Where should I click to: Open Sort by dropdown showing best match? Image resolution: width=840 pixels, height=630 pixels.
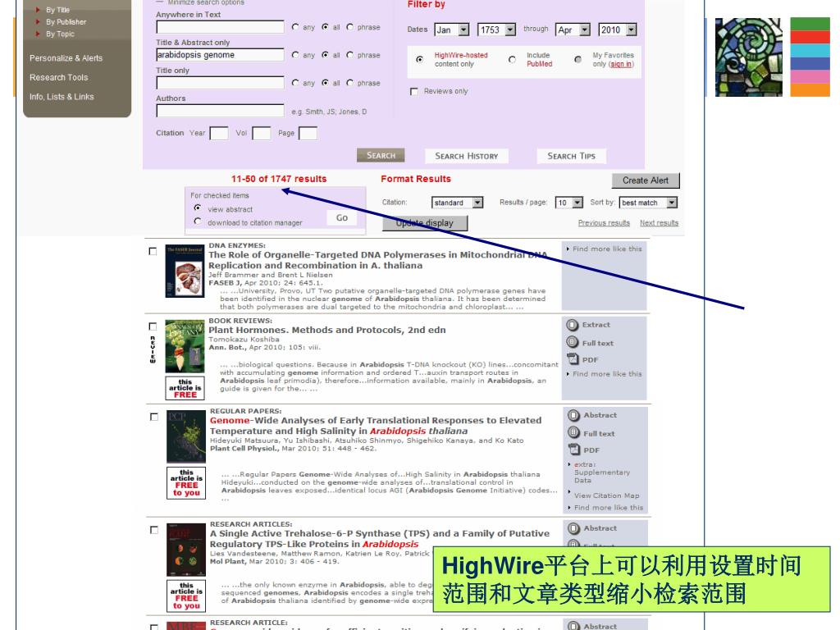tap(648, 203)
